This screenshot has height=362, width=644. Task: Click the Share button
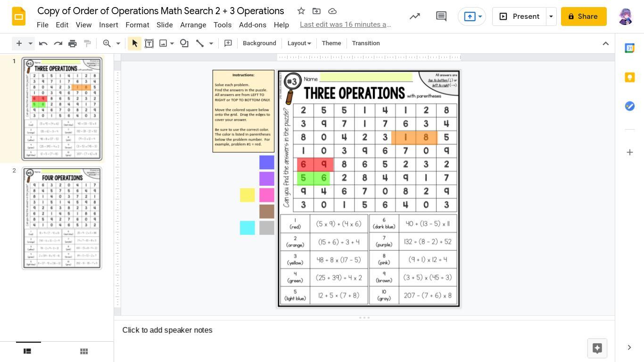point(584,16)
